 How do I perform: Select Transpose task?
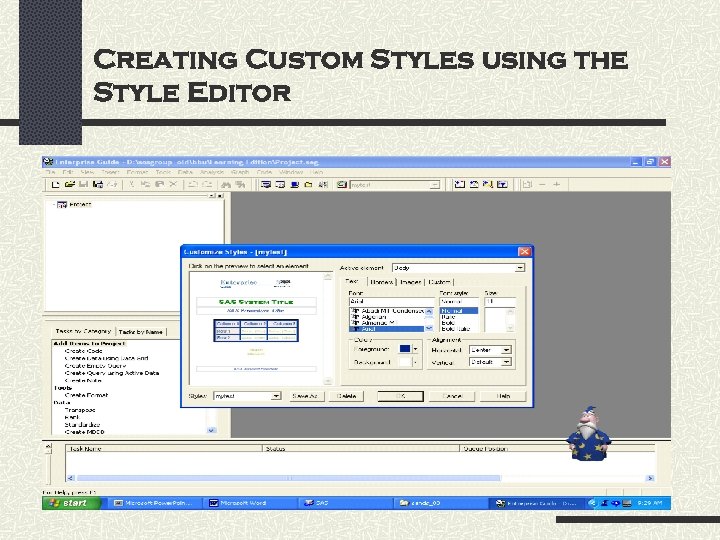[80, 410]
